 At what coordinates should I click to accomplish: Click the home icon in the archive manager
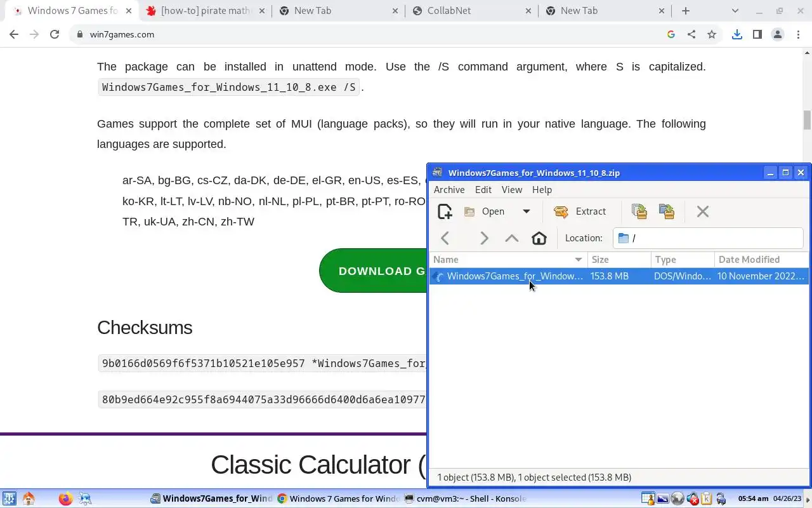(x=539, y=238)
